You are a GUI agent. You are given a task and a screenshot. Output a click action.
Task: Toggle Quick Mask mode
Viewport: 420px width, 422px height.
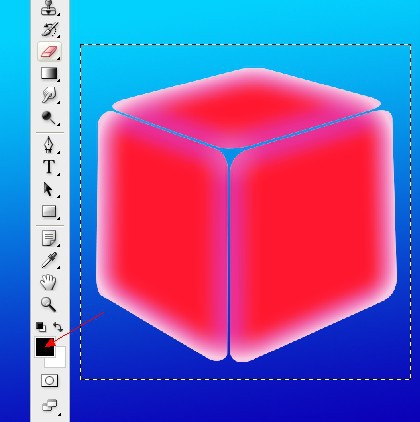click(49, 380)
